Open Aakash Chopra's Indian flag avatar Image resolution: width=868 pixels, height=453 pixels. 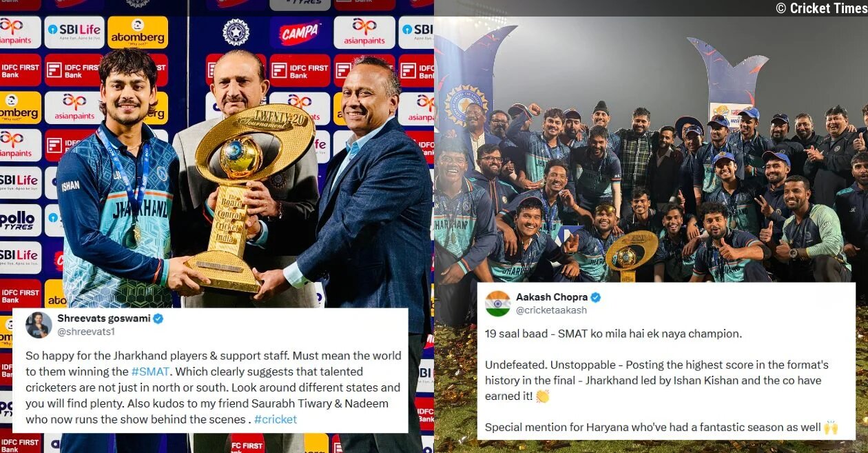497,303
